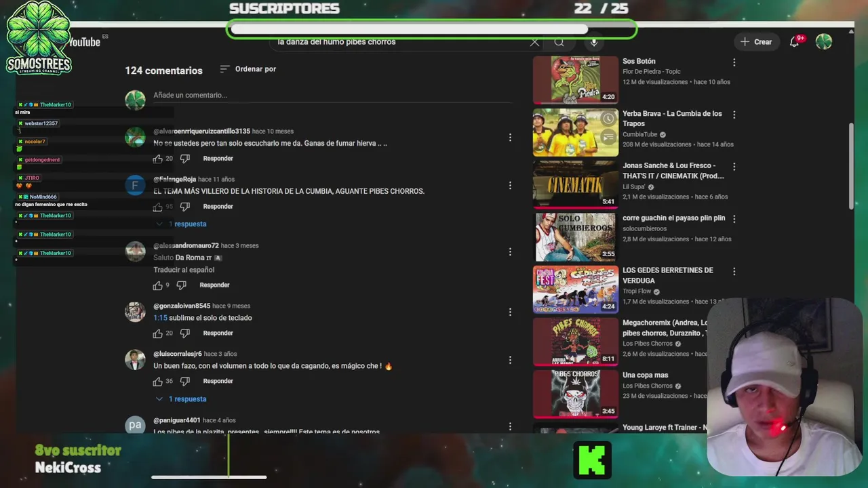Image resolution: width=868 pixels, height=488 pixels.
Task: Expand 1 respuesta under luiscorralesjr6 comment
Action: point(181,399)
